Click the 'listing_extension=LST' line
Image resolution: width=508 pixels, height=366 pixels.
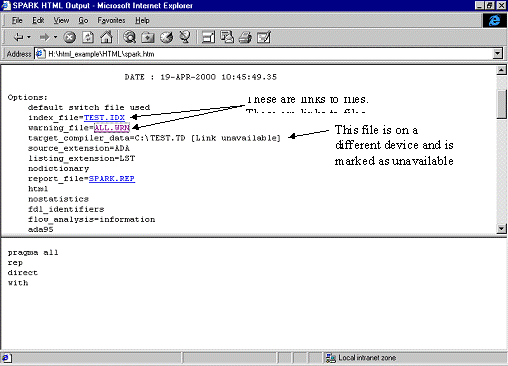tap(82, 158)
